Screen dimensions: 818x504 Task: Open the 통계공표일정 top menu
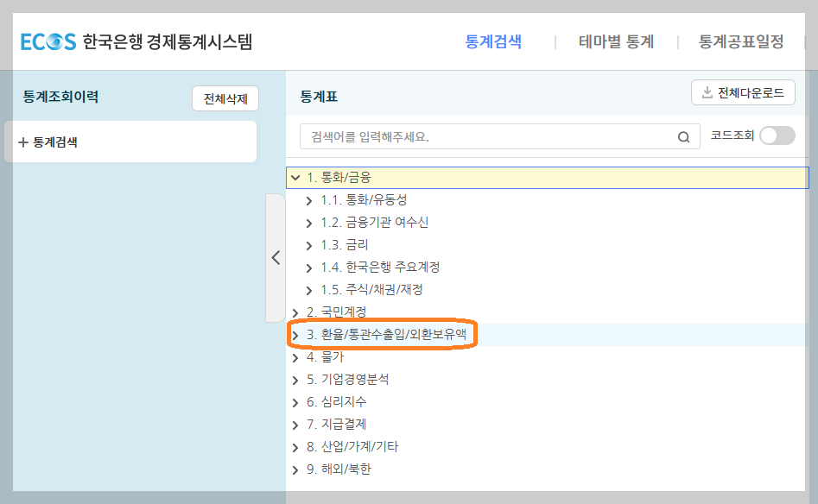[x=741, y=41]
